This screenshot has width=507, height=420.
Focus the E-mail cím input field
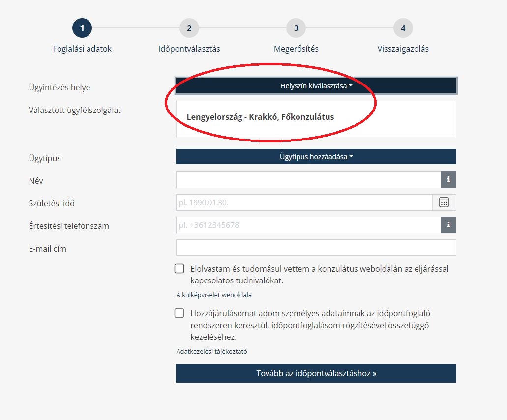(316, 248)
